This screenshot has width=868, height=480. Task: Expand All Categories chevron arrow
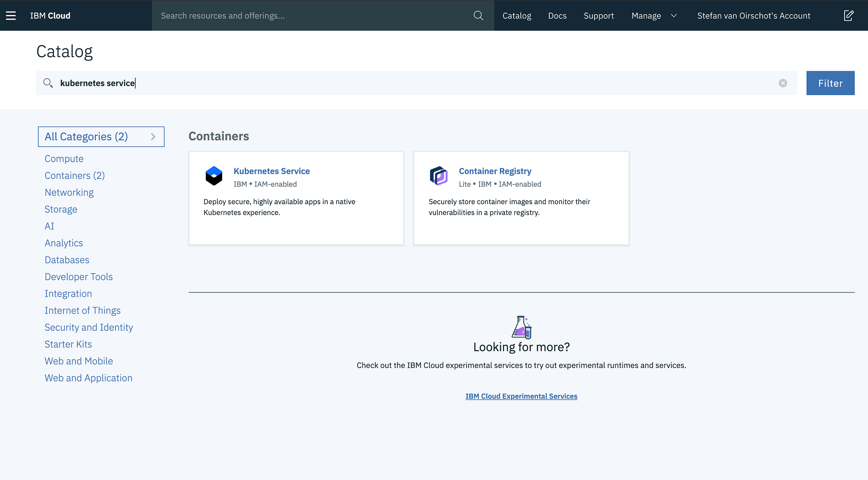pyautogui.click(x=153, y=137)
